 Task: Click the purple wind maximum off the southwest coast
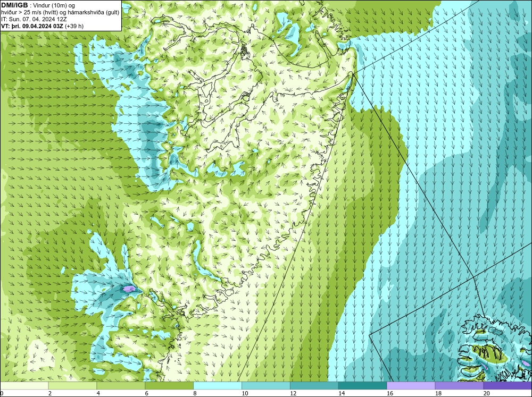pyautogui.click(x=129, y=289)
